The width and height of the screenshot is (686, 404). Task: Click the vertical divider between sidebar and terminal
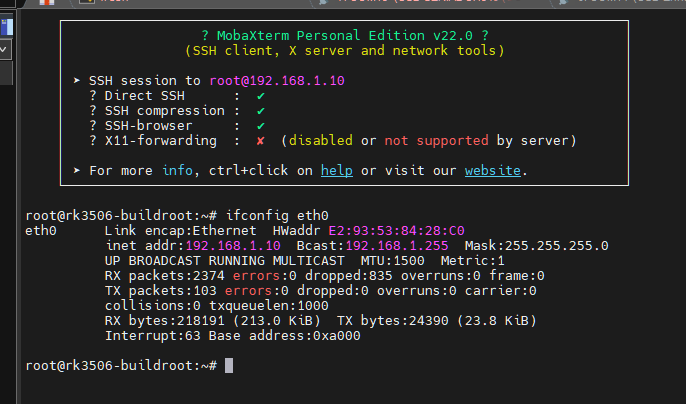click(x=18, y=206)
